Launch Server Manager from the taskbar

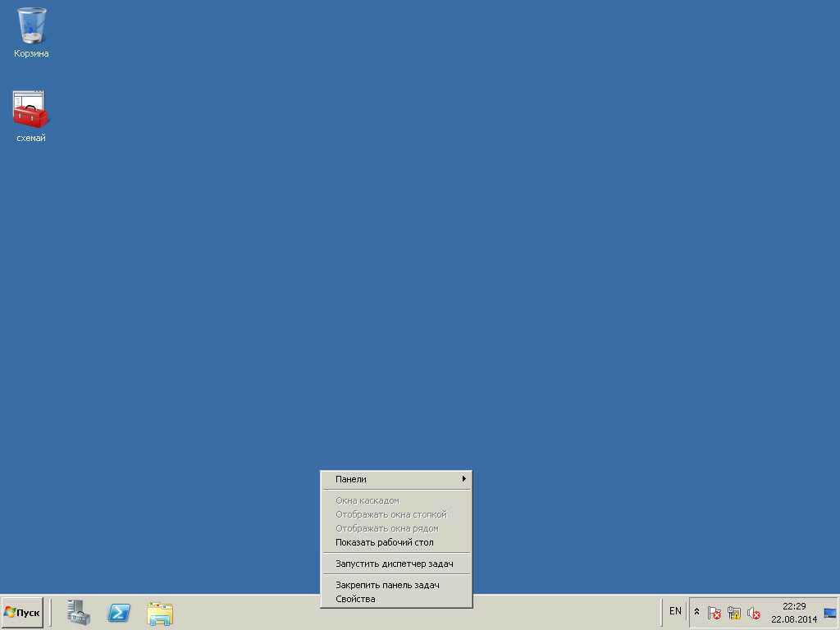[x=79, y=612]
